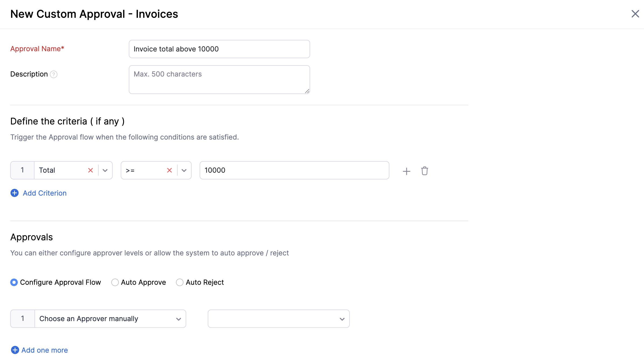644x361 pixels.
Task: Expand the comparison operator dropdown
Action: 184,170
